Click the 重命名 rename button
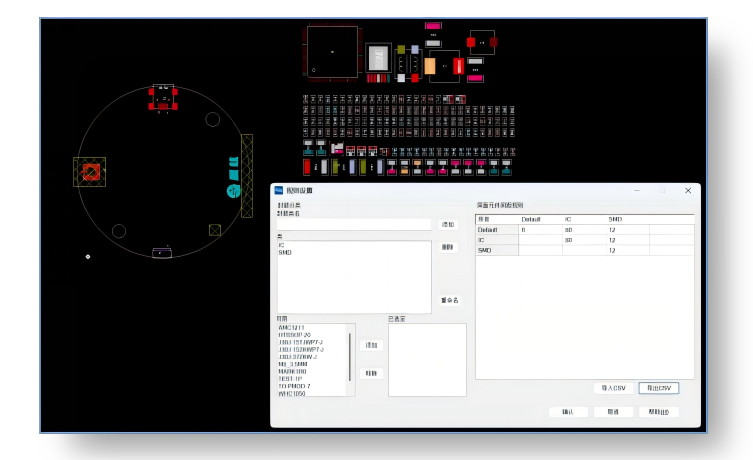 tap(449, 300)
